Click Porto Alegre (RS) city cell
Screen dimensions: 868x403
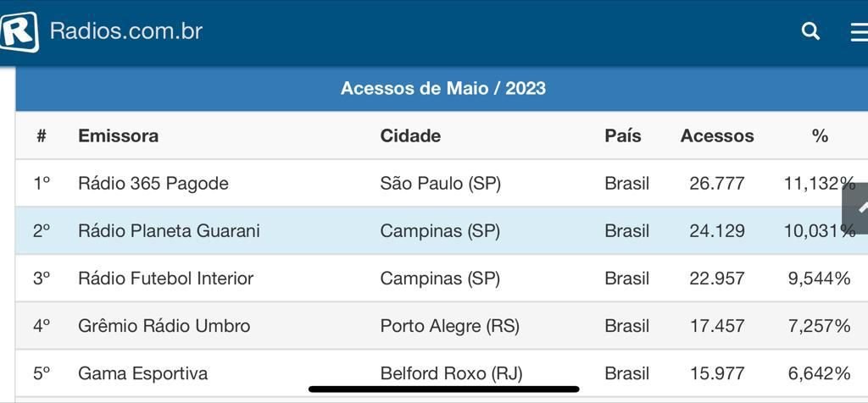[x=449, y=326]
